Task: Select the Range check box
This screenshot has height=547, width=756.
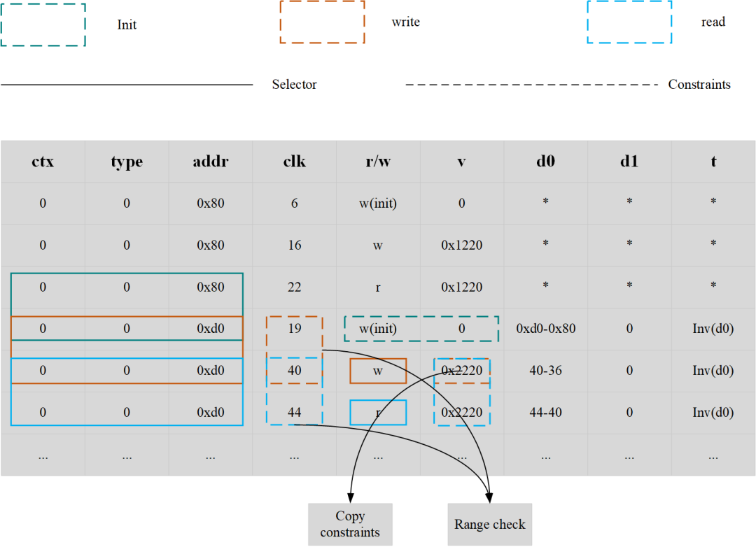Action: pos(489,525)
